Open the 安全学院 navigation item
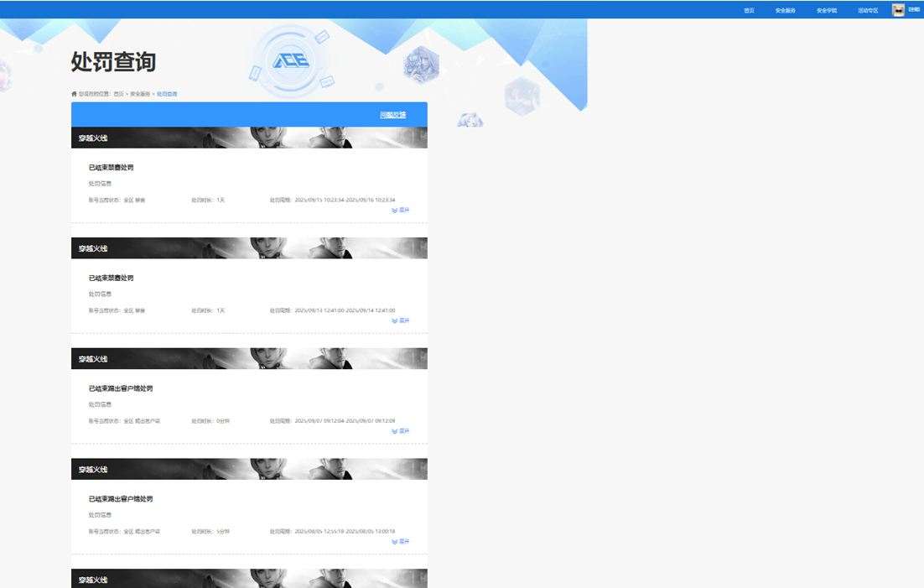924x588 pixels. 826,10
